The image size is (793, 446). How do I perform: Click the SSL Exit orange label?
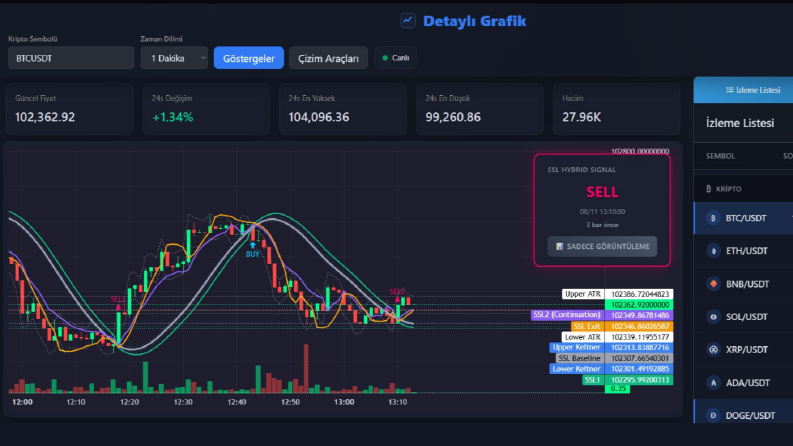pos(587,326)
